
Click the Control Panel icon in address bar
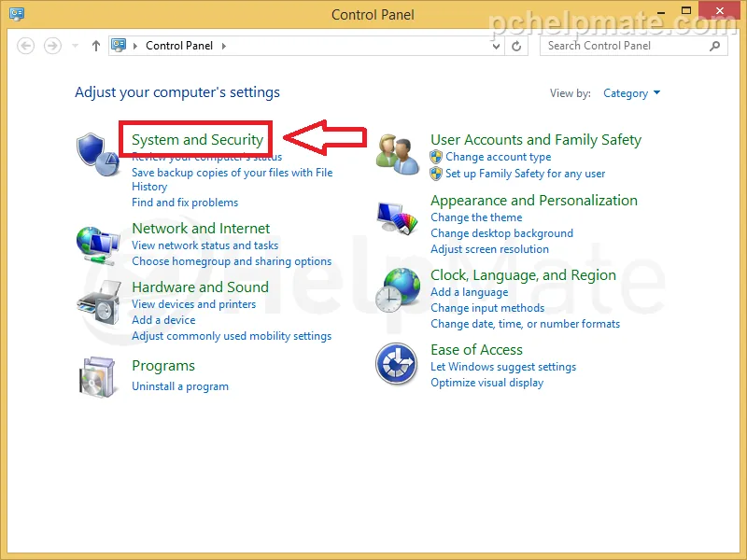coord(119,45)
